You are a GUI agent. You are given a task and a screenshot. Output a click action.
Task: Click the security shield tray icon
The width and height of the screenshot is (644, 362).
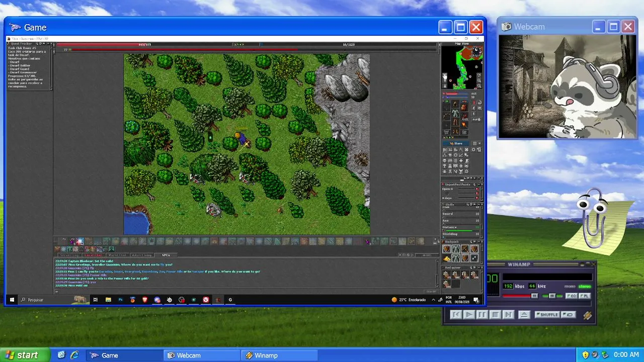pyautogui.click(x=585, y=355)
